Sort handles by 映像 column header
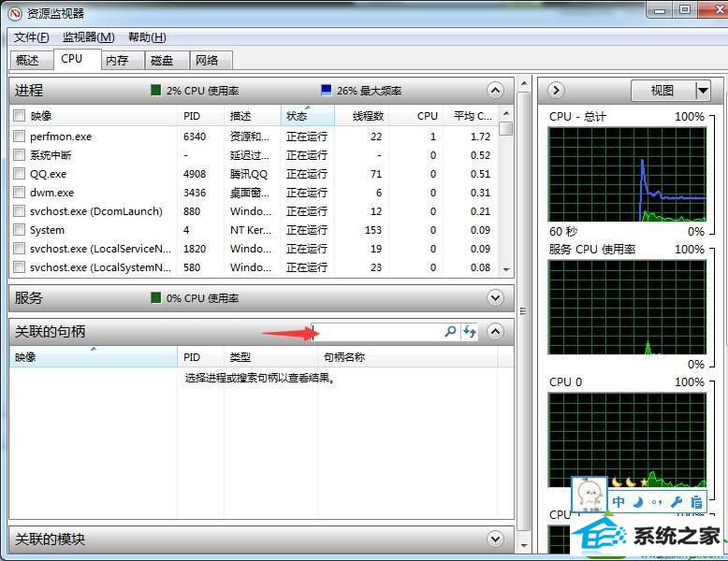Image resolution: width=728 pixels, height=561 pixels. click(x=93, y=357)
